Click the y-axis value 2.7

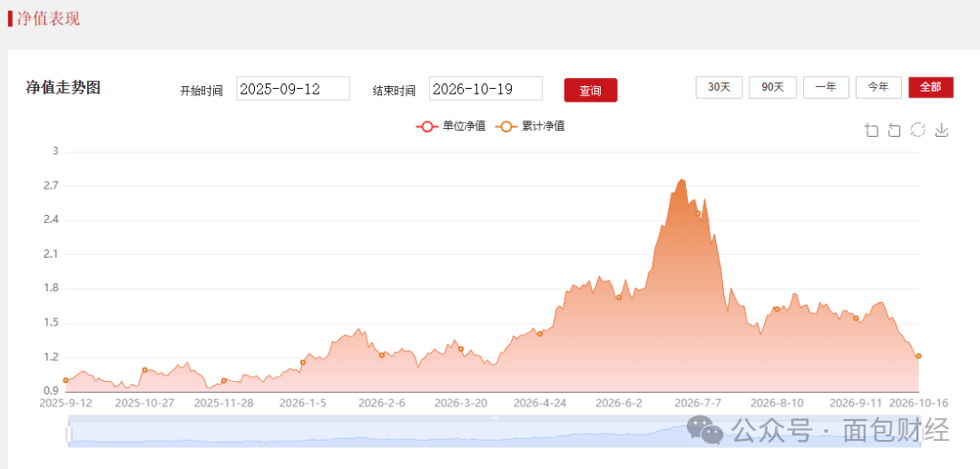[x=52, y=185]
